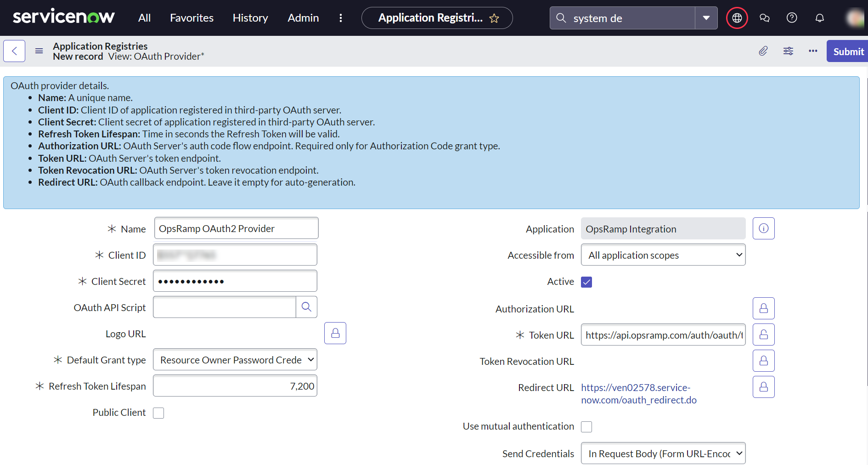Open the Redirect URL link
This screenshot has height=465, width=868.
click(639, 394)
